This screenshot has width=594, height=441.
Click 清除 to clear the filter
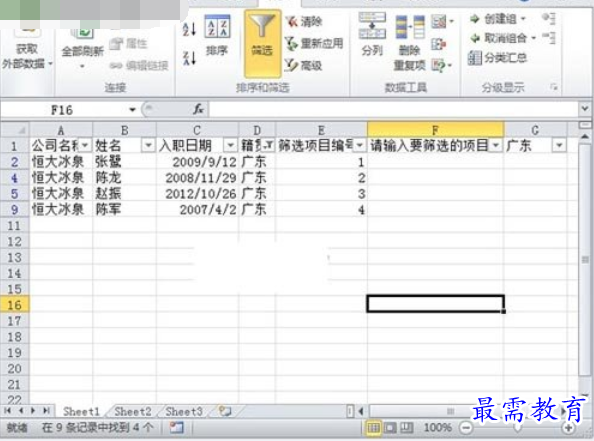(304, 22)
